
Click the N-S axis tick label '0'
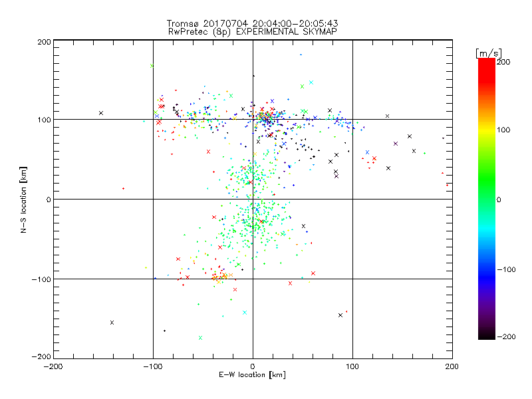click(49, 199)
